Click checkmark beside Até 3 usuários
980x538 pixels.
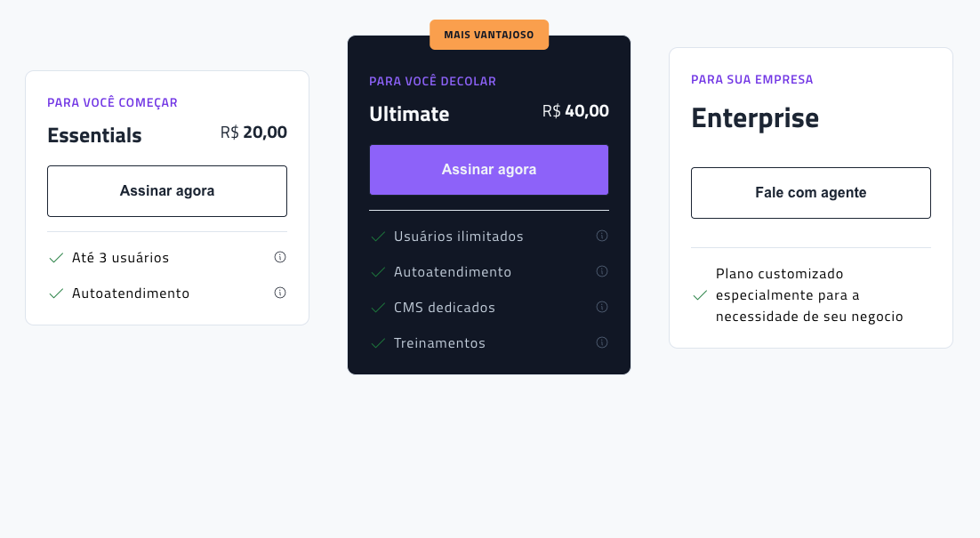(55, 257)
